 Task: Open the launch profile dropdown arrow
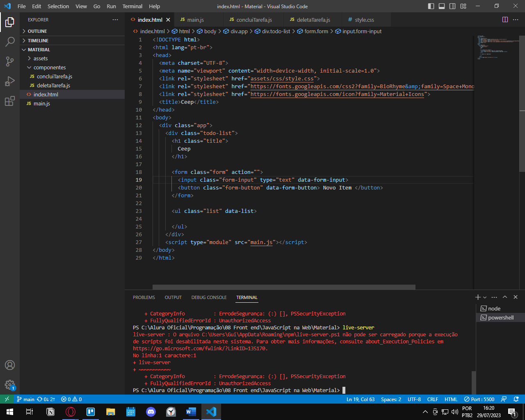pyautogui.click(x=485, y=297)
